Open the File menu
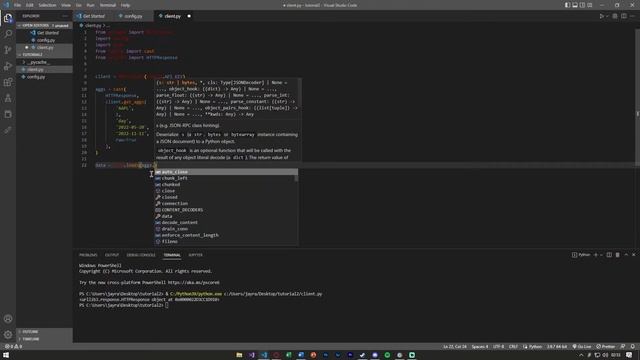Viewport: 640px width, 360px height. pos(17,5)
